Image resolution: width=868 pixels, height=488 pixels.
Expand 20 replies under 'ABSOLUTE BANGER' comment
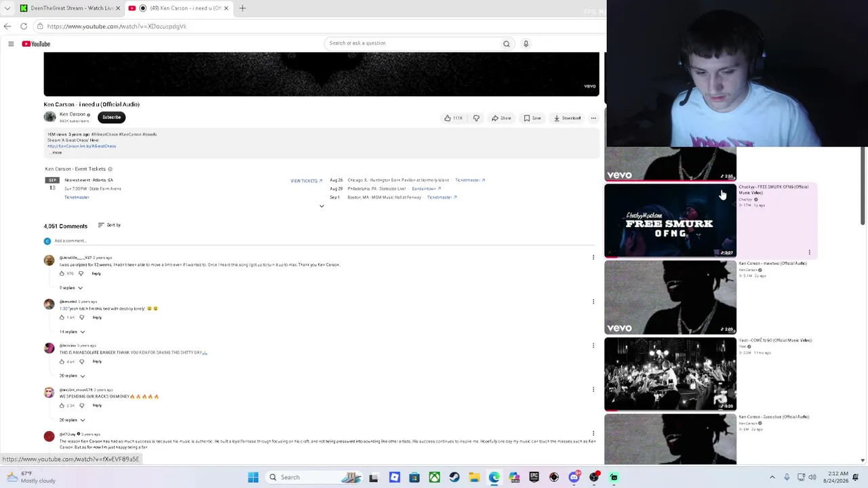click(72, 376)
